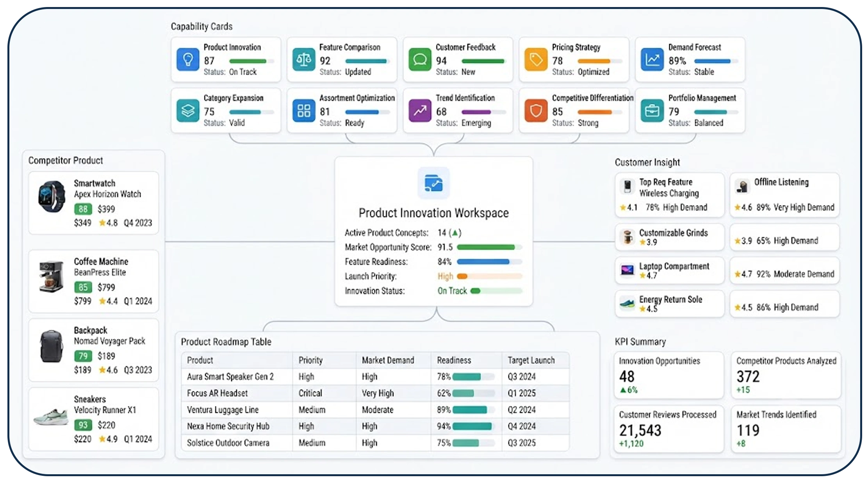Click the Nomad Voyager Pack backpack image
Viewport: 868px width, 484px height.
coord(51,346)
